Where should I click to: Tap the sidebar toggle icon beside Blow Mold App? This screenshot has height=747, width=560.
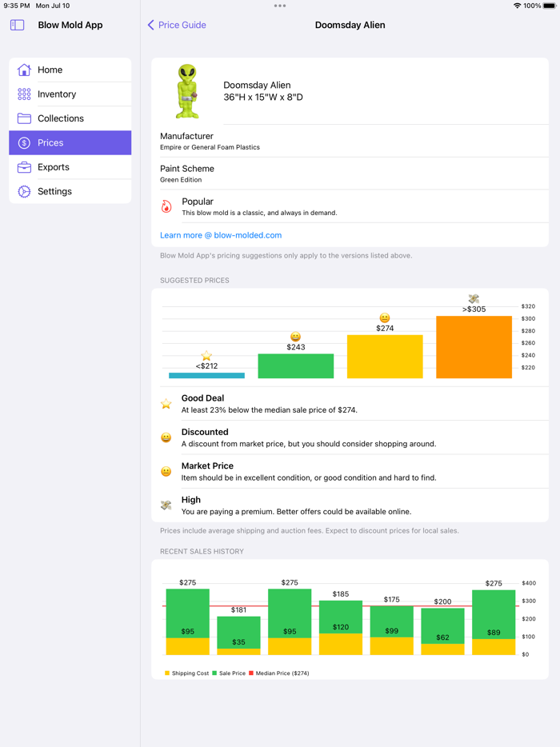coord(16,25)
